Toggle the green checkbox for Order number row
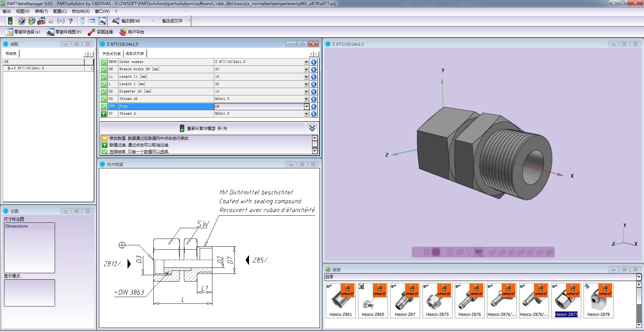The image size is (644, 332). (x=104, y=62)
